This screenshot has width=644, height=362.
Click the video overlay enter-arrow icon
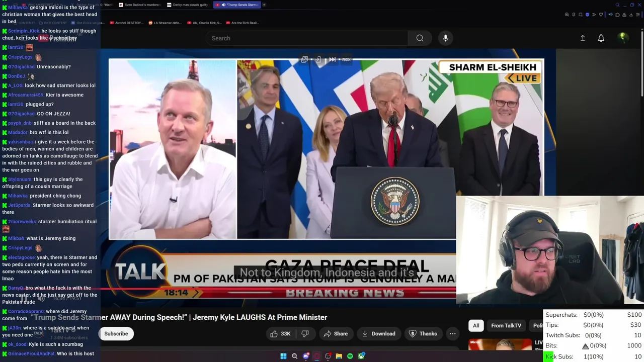318,59
